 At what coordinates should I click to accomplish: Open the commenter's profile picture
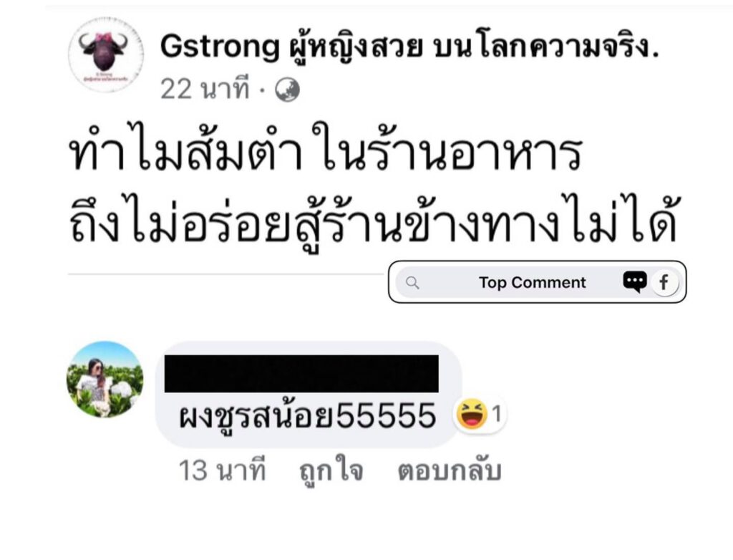pos(105,379)
